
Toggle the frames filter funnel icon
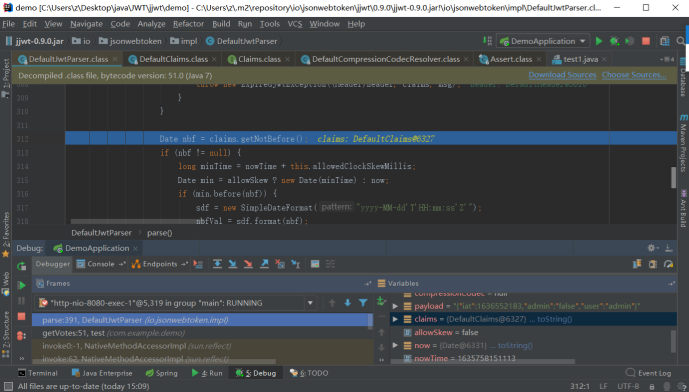pyautogui.click(x=363, y=303)
